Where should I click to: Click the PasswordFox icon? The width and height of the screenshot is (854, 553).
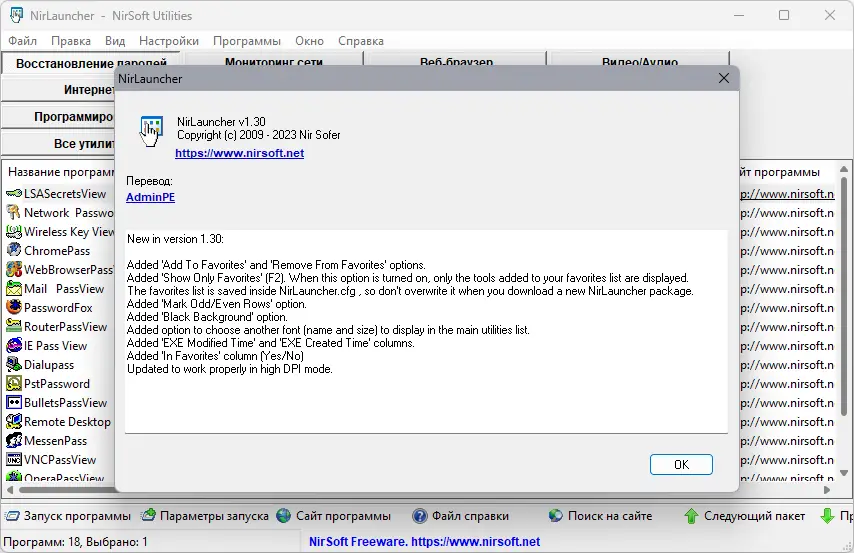tap(14, 308)
